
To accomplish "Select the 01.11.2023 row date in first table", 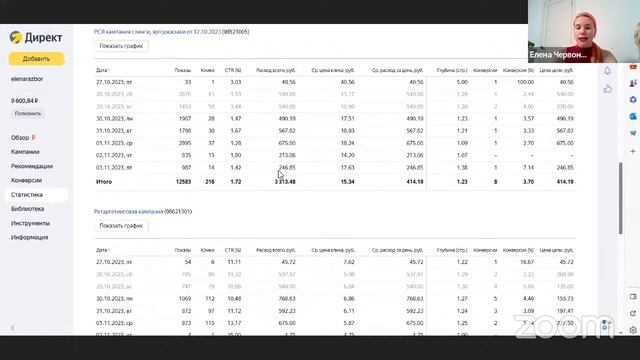I will coord(114,143).
